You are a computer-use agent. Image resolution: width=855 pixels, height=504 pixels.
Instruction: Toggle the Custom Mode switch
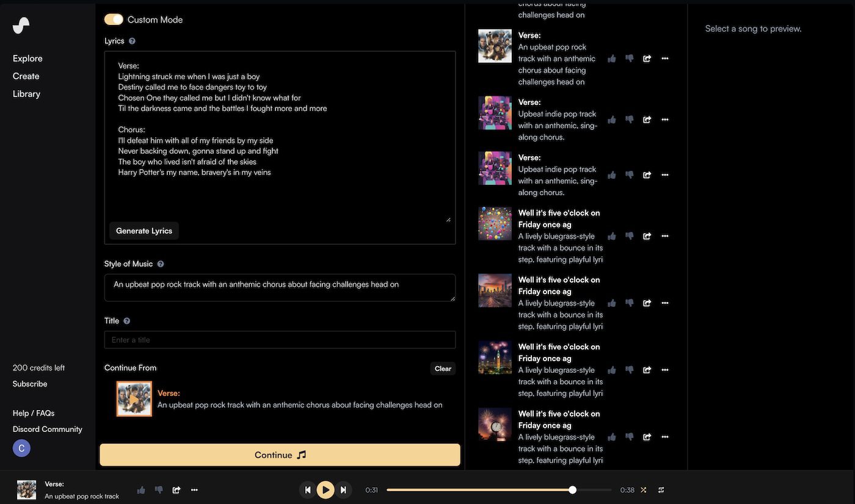point(114,20)
